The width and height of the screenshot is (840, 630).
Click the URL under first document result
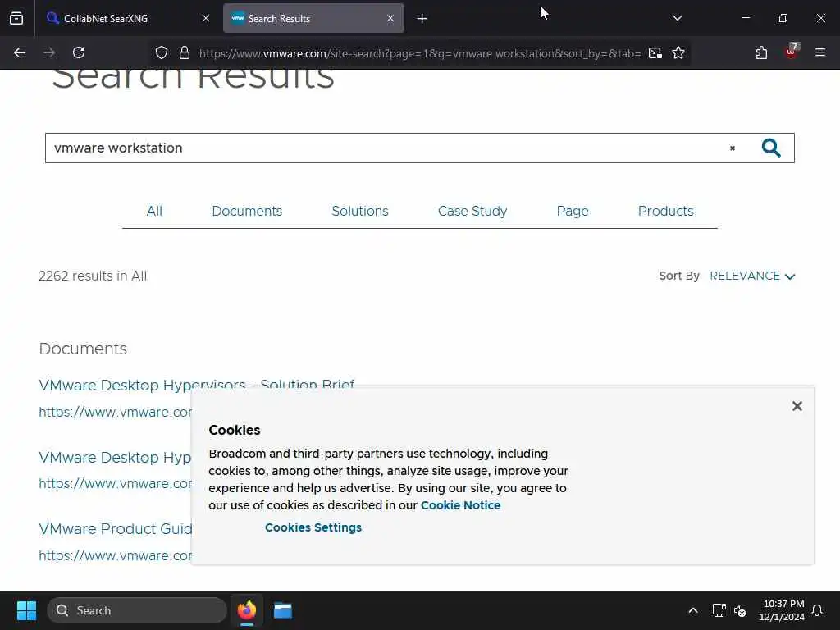tap(115, 412)
